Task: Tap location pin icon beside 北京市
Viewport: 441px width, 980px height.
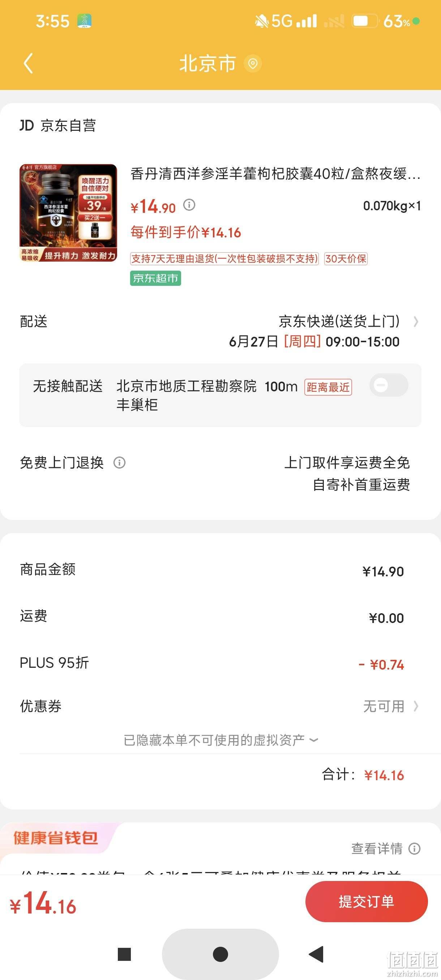Action: click(x=253, y=64)
